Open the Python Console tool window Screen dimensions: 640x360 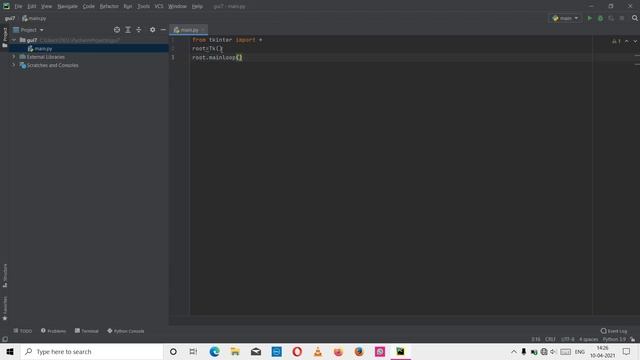pyautogui.click(x=126, y=331)
